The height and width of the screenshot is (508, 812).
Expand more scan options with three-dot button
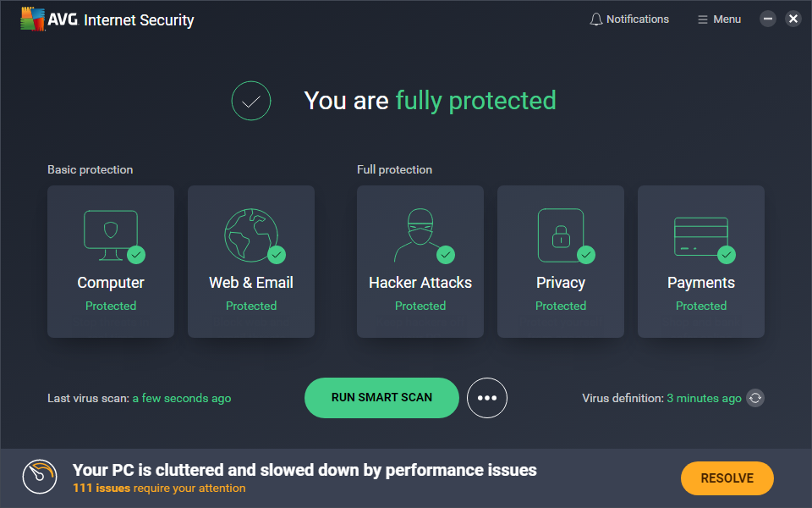487,398
